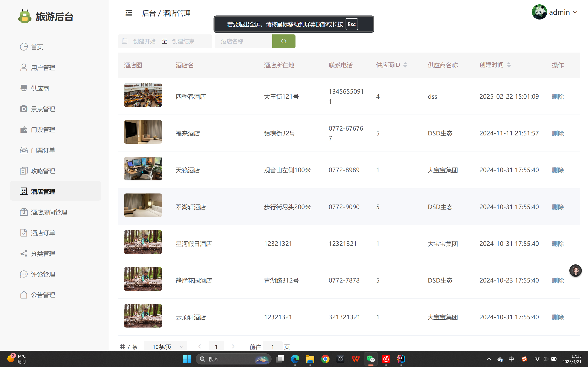Open Chrome from the taskbar
Image resolution: width=588 pixels, height=367 pixels.
(325, 359)
